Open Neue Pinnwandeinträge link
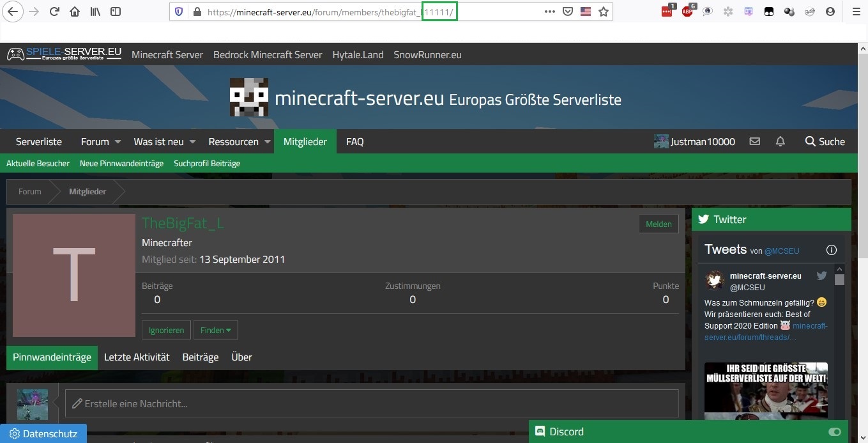868x443 pixels. click(x=121, y=164)
